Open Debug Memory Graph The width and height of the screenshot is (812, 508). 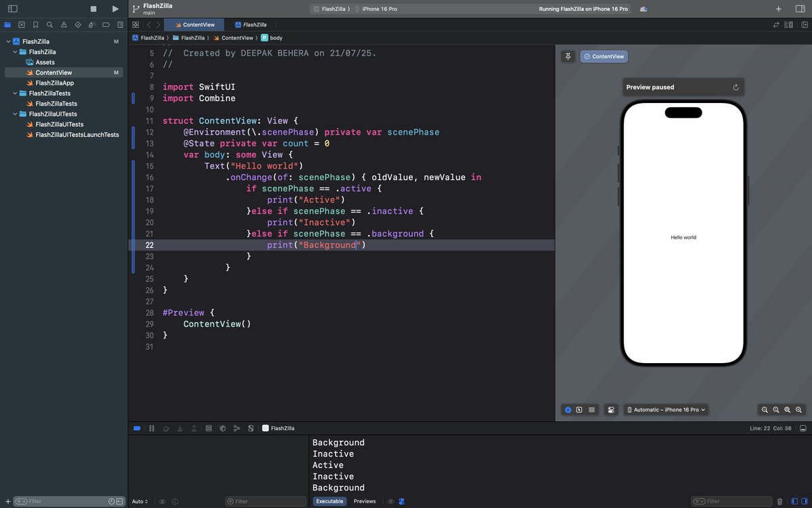(x=236, y=428)
